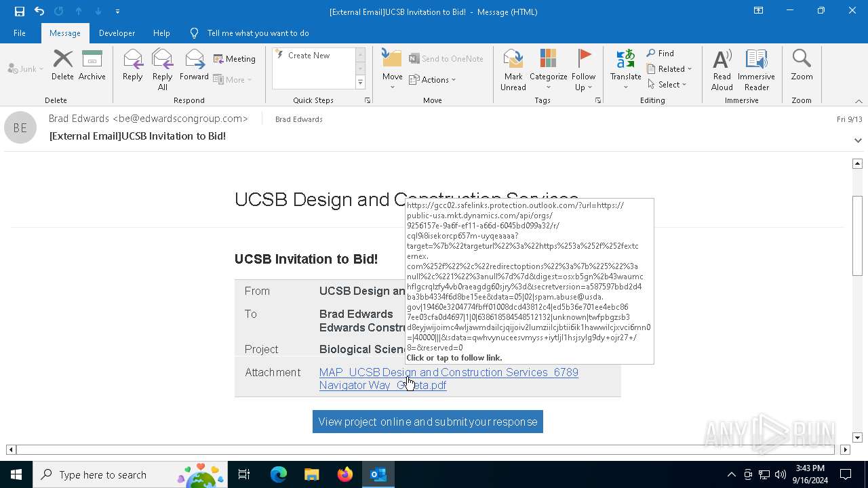
Task: Open Task View from the taskbar
Action: (244, 474)
